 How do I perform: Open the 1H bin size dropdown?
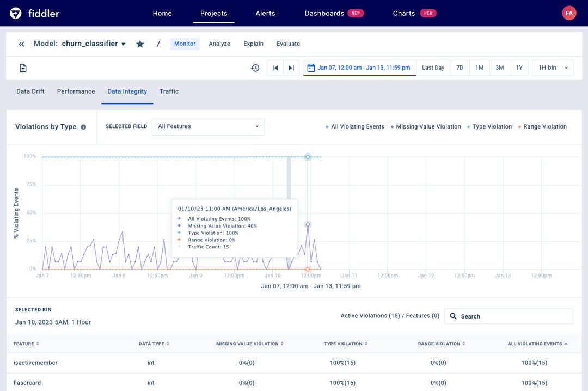[553, 68]
